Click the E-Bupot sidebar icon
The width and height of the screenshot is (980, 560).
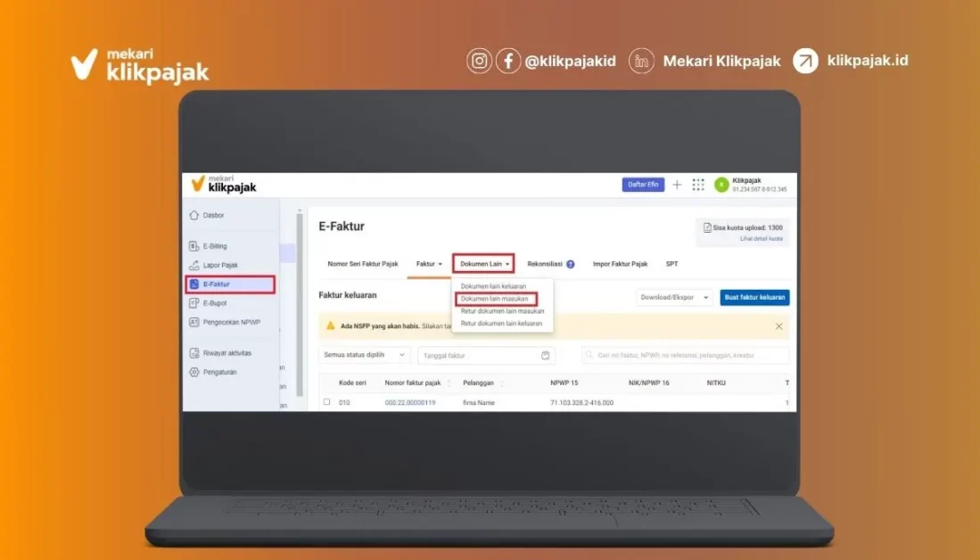click(x=194, y=303)
